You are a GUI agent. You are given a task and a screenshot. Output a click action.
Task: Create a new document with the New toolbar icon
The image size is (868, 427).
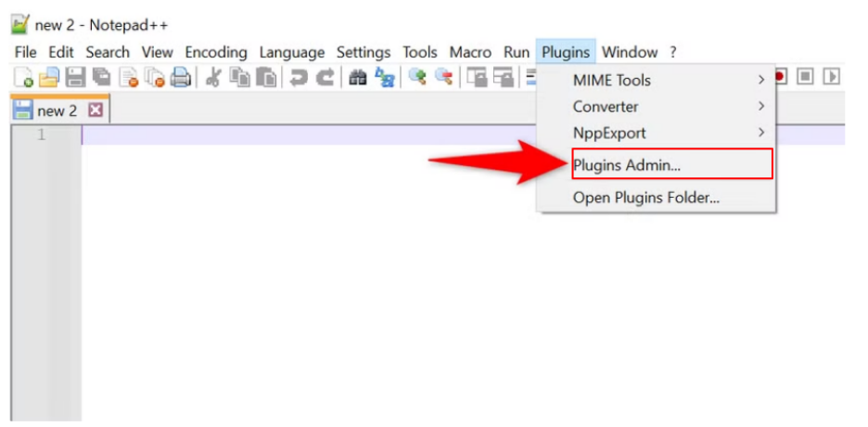click(24, 78)
